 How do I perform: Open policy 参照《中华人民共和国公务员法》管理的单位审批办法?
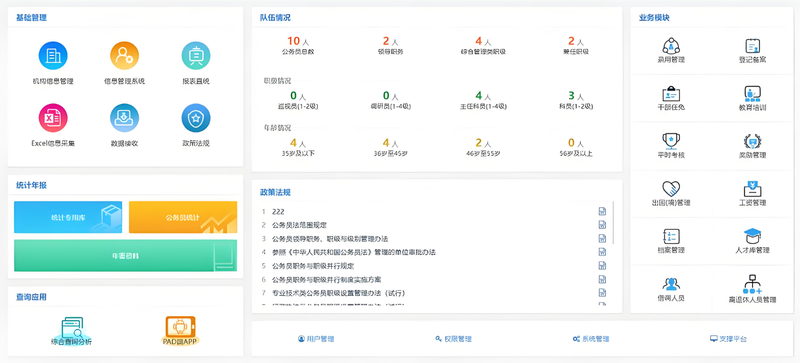click(354, 252)
